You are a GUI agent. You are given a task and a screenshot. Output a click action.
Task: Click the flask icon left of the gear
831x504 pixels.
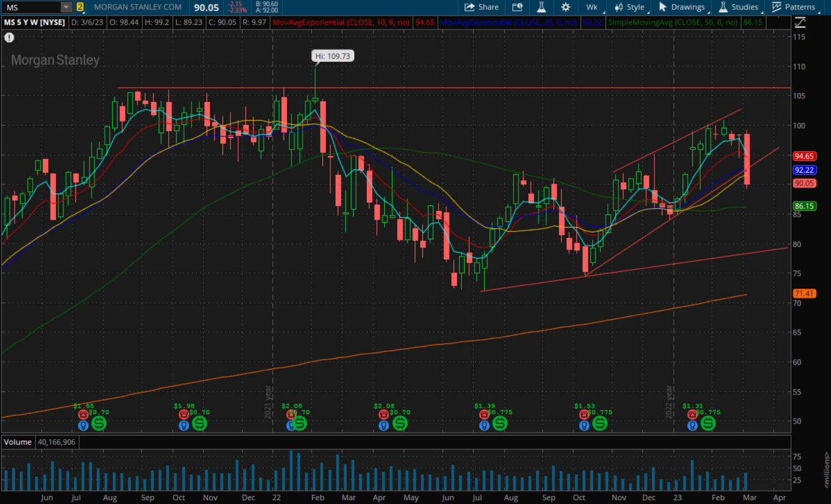[541, 7]
